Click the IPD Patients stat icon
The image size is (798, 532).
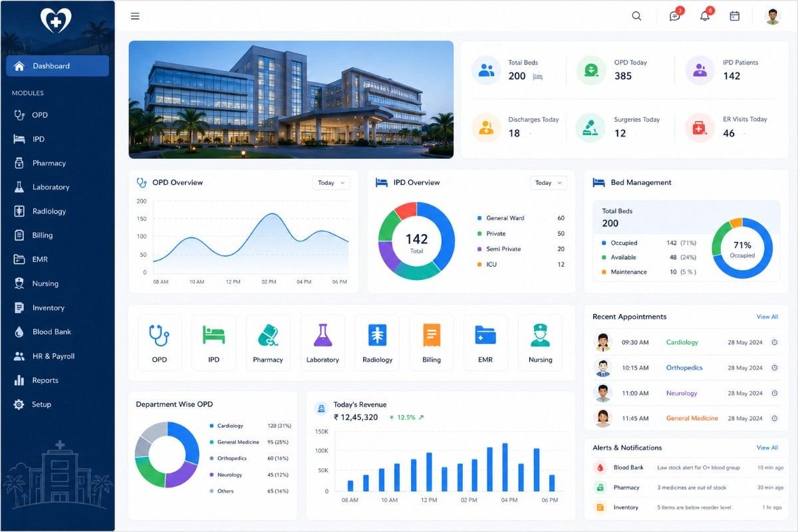[x=700, y=70]
